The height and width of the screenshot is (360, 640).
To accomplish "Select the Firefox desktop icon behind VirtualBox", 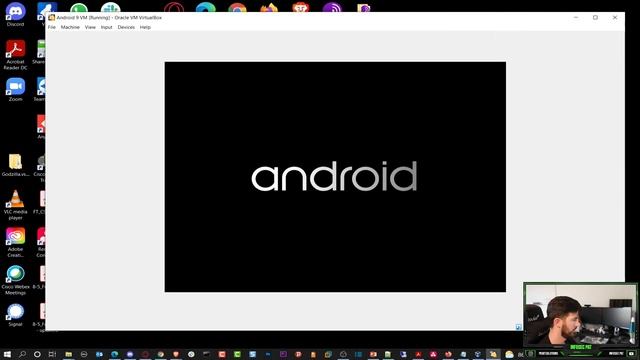I will click(x=269, y=7).
